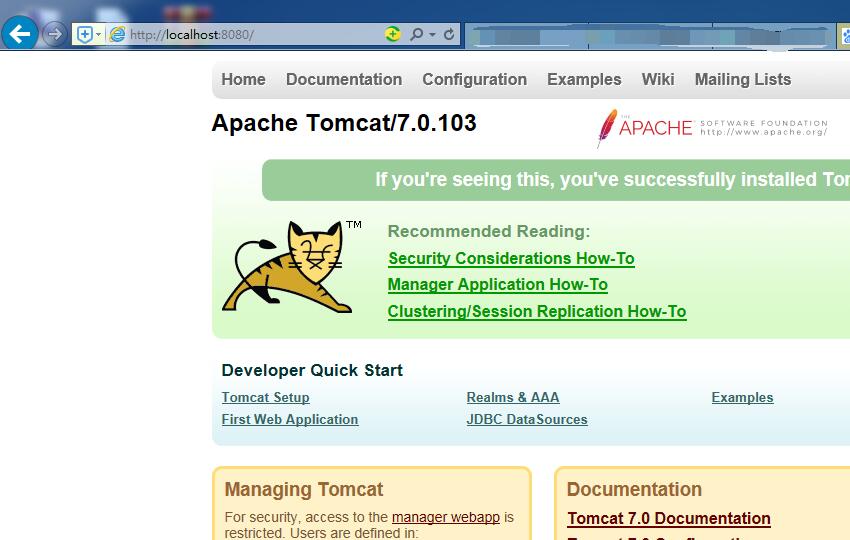850x540 pixels.
Task: Open the Configuration navigation item
Action: click(474, 79)
